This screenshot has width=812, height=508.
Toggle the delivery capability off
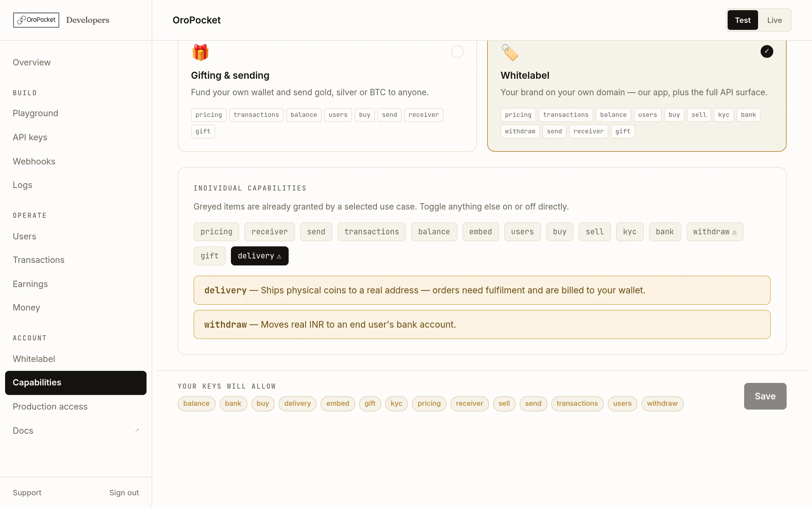pyautogui.click(x=259, y=256)
